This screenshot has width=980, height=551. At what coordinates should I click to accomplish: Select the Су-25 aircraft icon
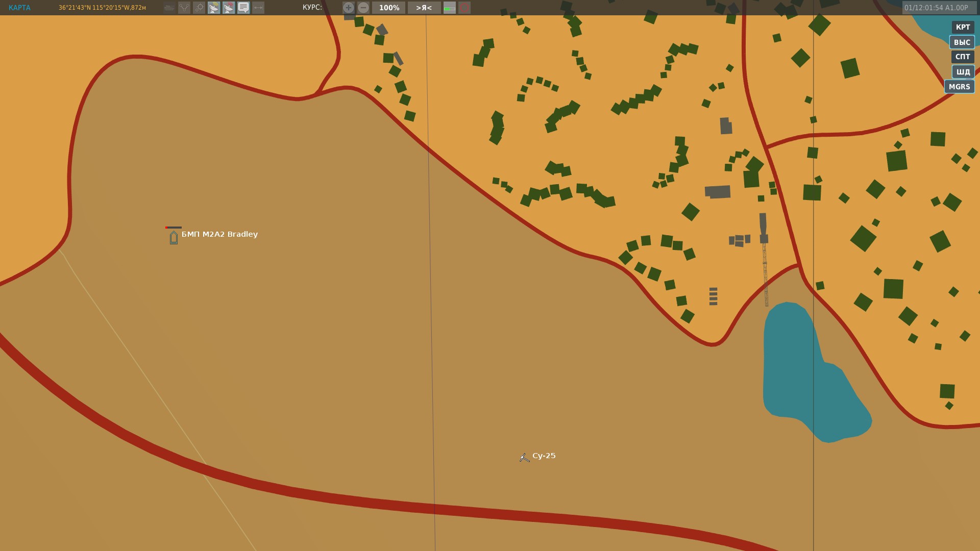pyautogui.click(x=525, y=458)
